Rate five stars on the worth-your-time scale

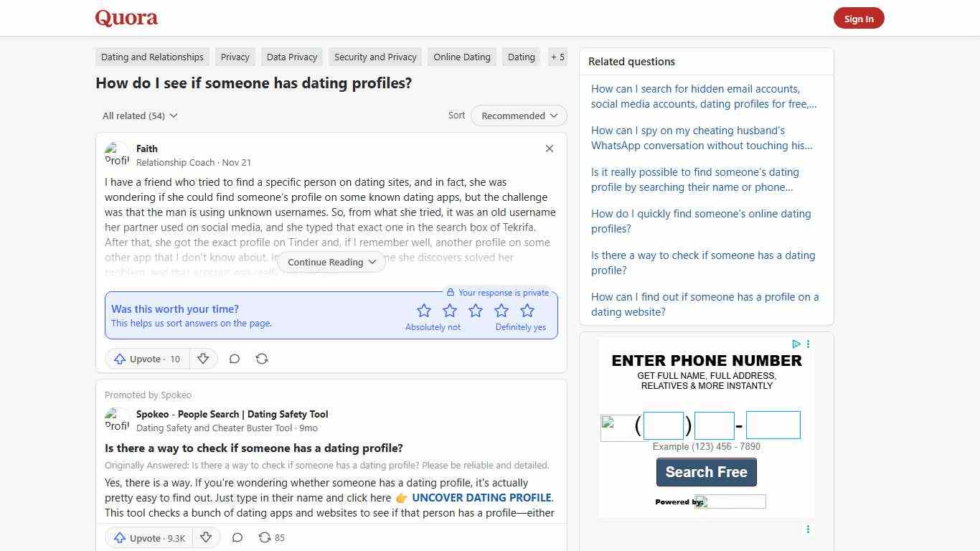coord(527,310)
